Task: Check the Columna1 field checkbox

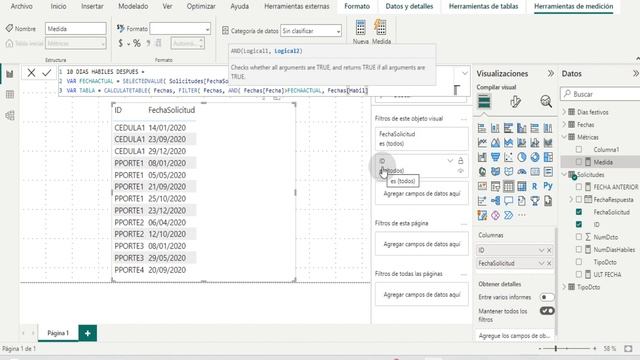Action: pos(579,149)
